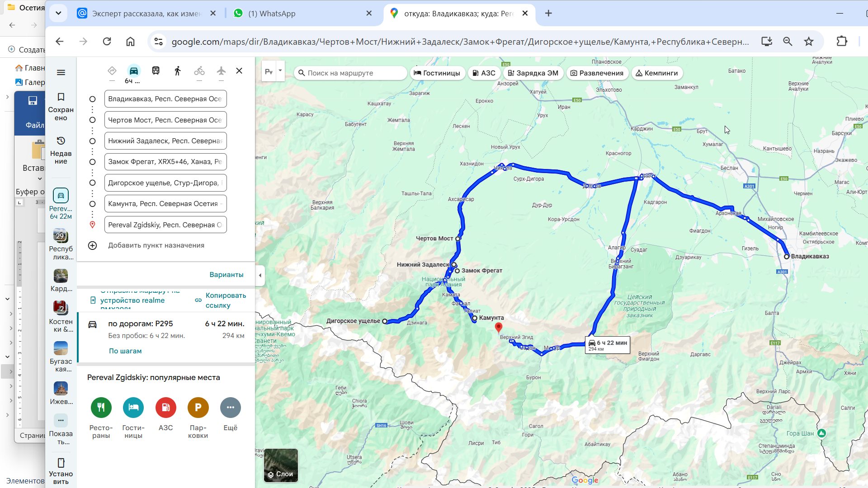
Task: Close the directions panel
Action: (239, 71)
